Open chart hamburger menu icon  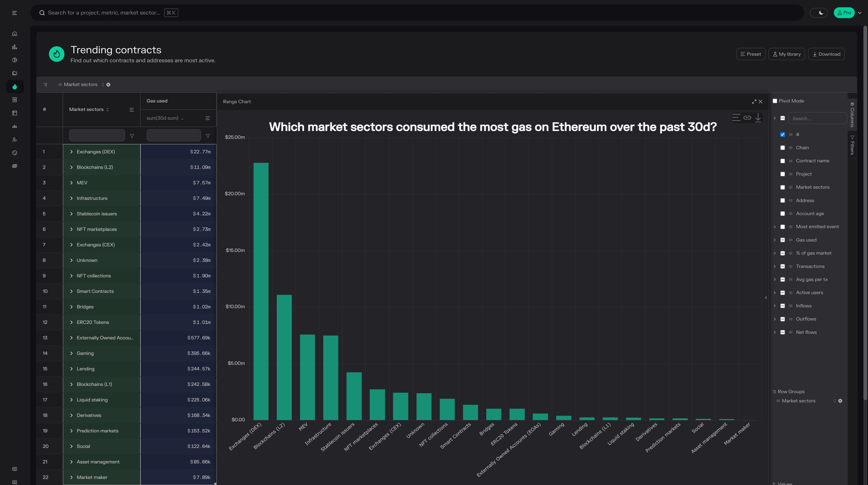pyautogui.click(x=736, y=118)
